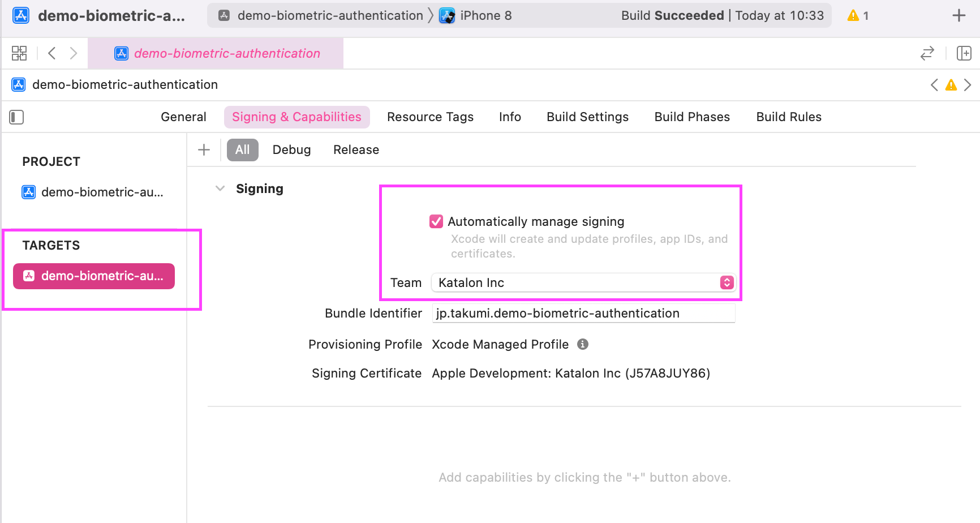Screen dimensions: 980x523
Task: Select the Debug configuration filter
Action: [x=291, y=150]
